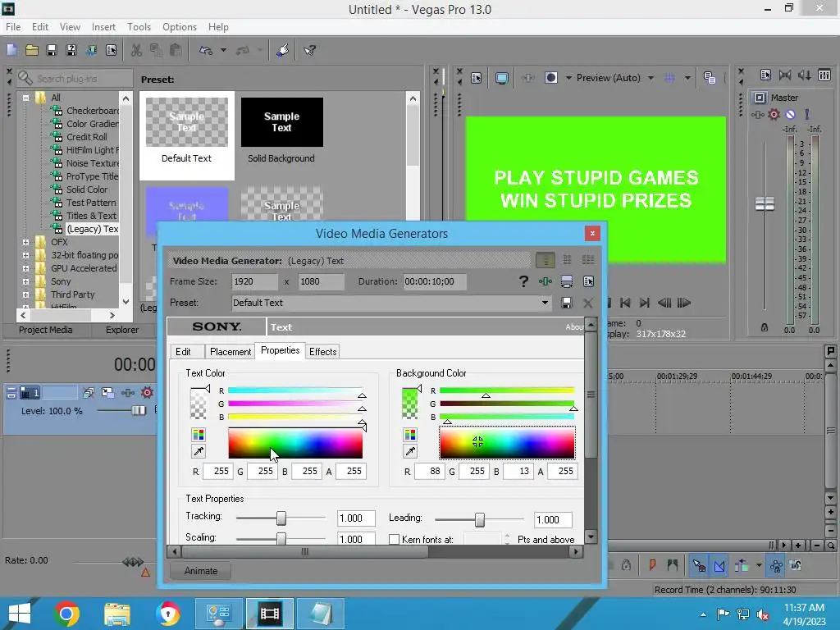The image size is (840, 630).
Task: Pick text color with eyedropper tool
Action: [199, 451]
